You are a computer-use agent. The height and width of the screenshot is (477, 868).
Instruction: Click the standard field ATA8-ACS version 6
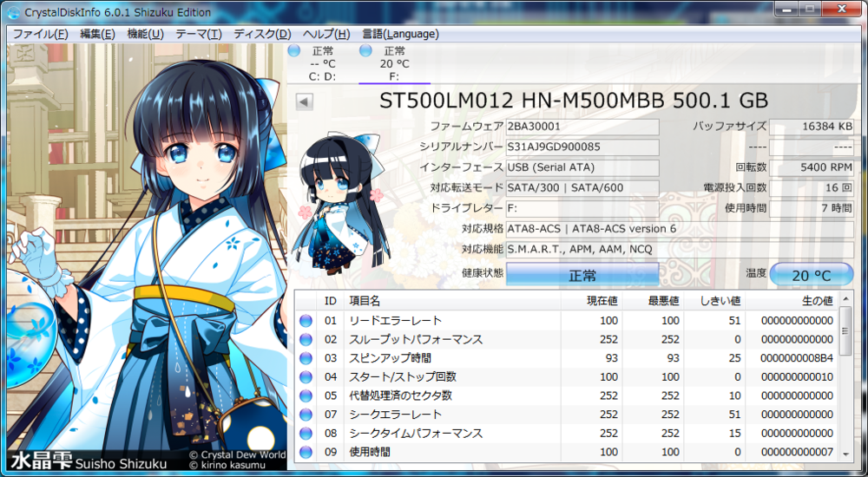coord(680,229)
